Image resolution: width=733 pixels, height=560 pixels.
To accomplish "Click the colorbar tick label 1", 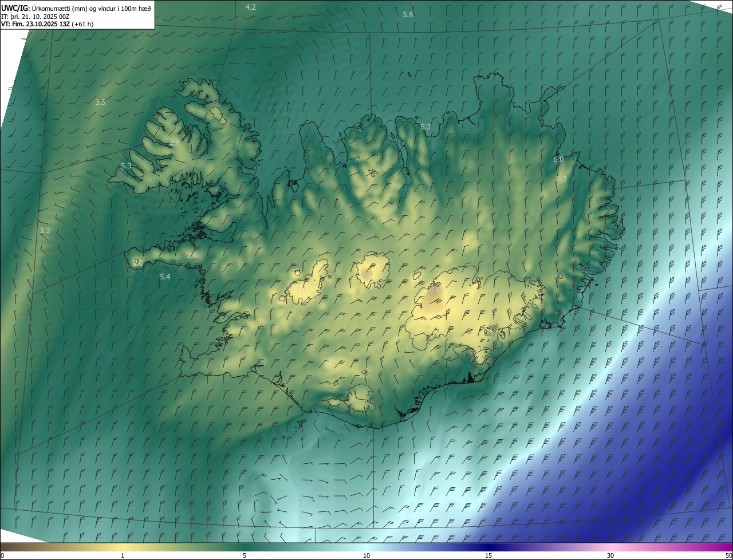I will [123, 555].
